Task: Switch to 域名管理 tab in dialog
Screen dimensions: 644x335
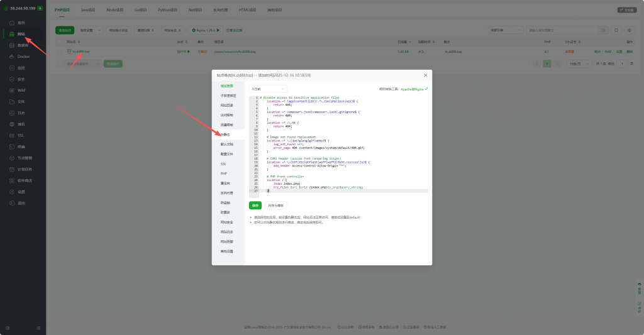Action: click(228, 86)
